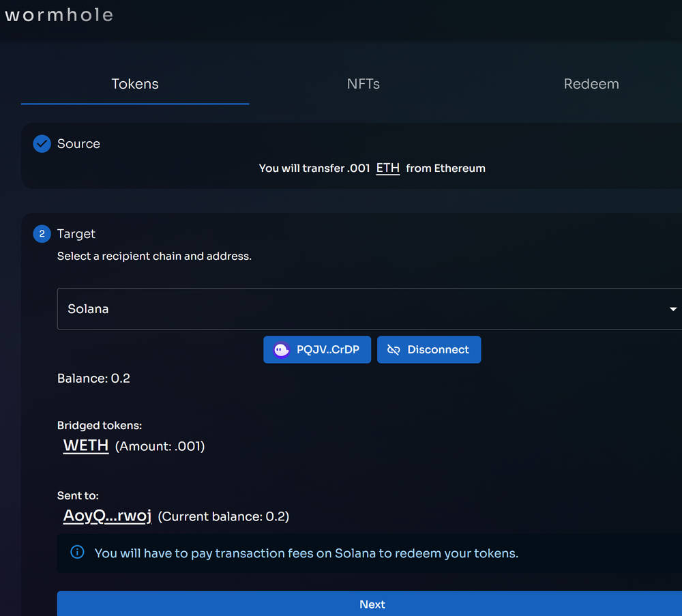Image resolution: width=682 pixels, height=616 pixels.
Task: Click the transaction fees notice text
Action: (x=306, y=553)
